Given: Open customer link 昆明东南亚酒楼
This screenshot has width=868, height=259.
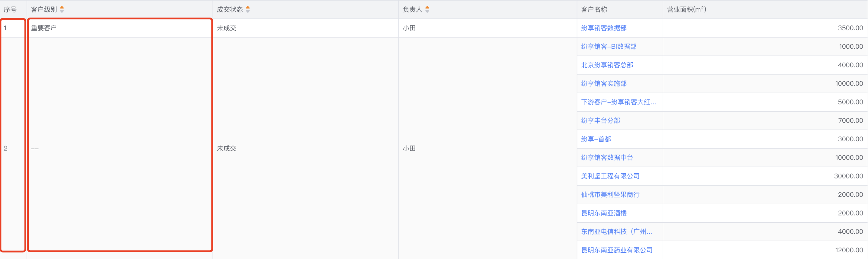Looking at the screenshot, I should tap(604, 213).
